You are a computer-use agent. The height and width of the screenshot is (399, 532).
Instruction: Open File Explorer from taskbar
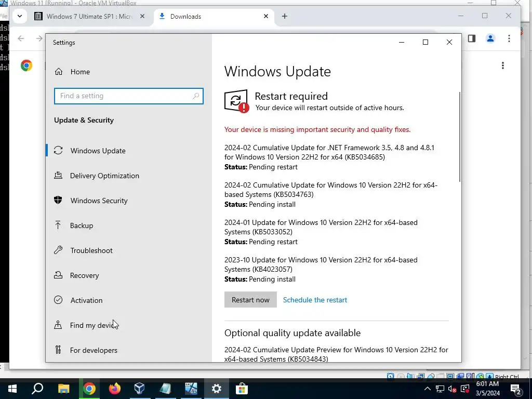tap(63, 389)
